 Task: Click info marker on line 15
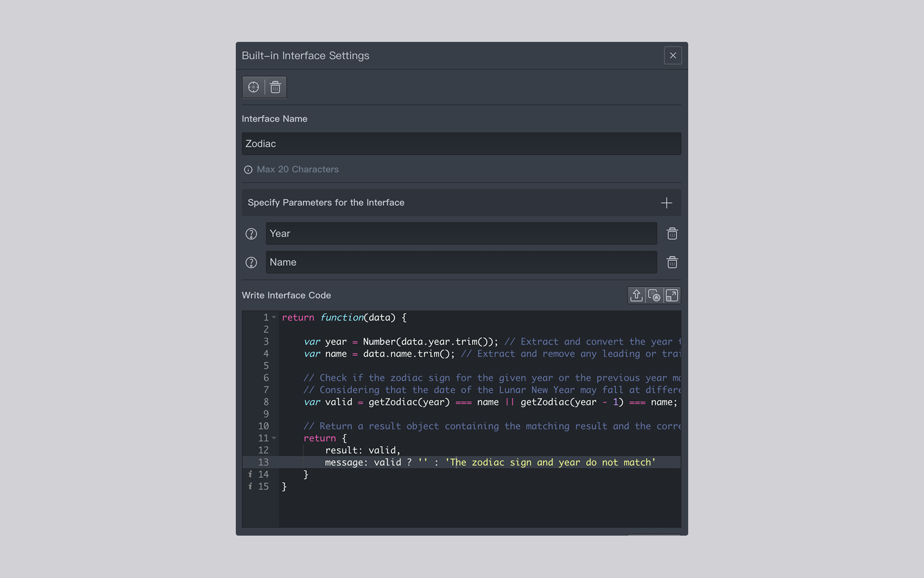(x=250, y=486)
